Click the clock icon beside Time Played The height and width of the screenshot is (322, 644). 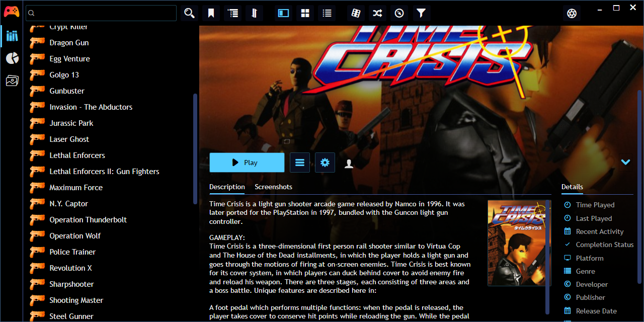(x=568, y=205)
